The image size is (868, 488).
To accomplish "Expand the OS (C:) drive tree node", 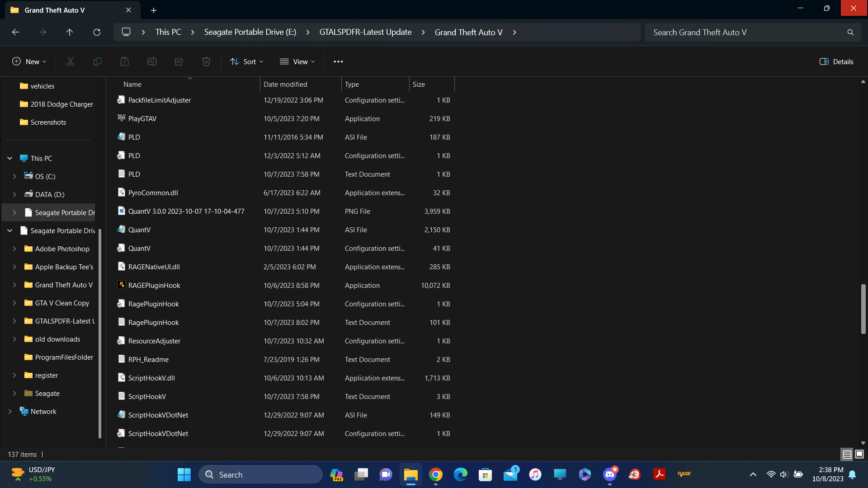I will pos(14,176).
